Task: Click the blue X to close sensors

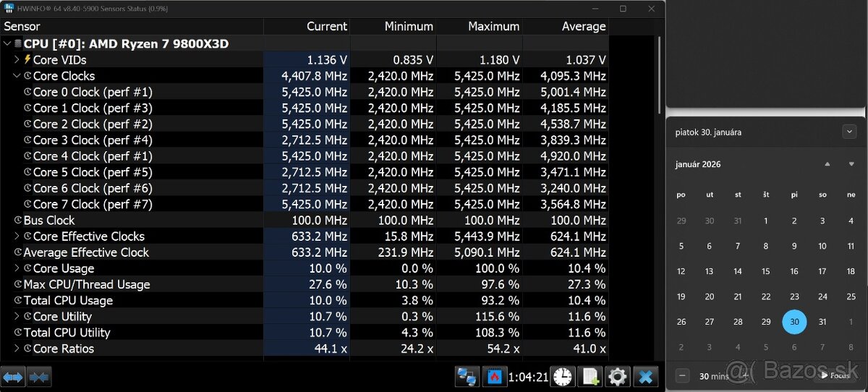Action: (x=646, y=377)
